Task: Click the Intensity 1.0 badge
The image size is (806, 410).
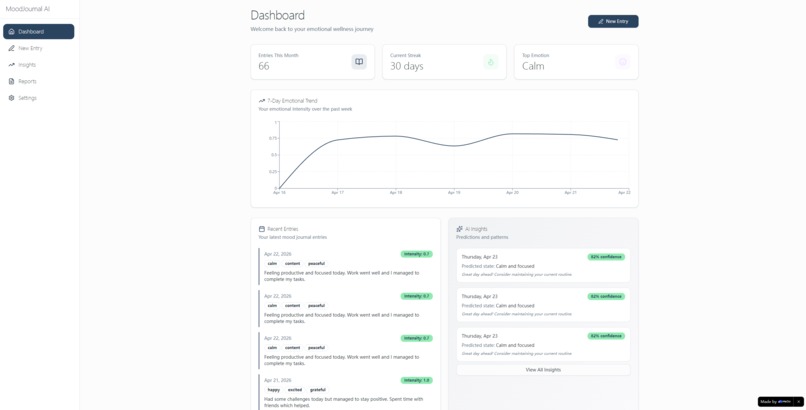Action: [416, 380]
